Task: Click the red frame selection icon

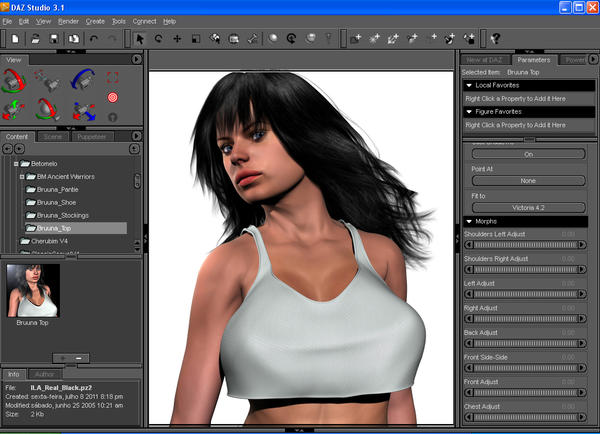Action: click(112, 77)
